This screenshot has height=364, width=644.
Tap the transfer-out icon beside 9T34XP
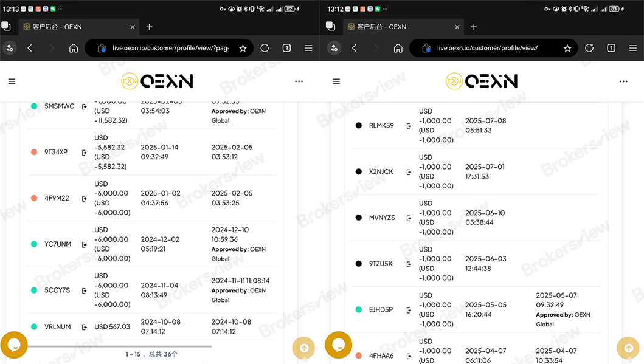[83, 152]
